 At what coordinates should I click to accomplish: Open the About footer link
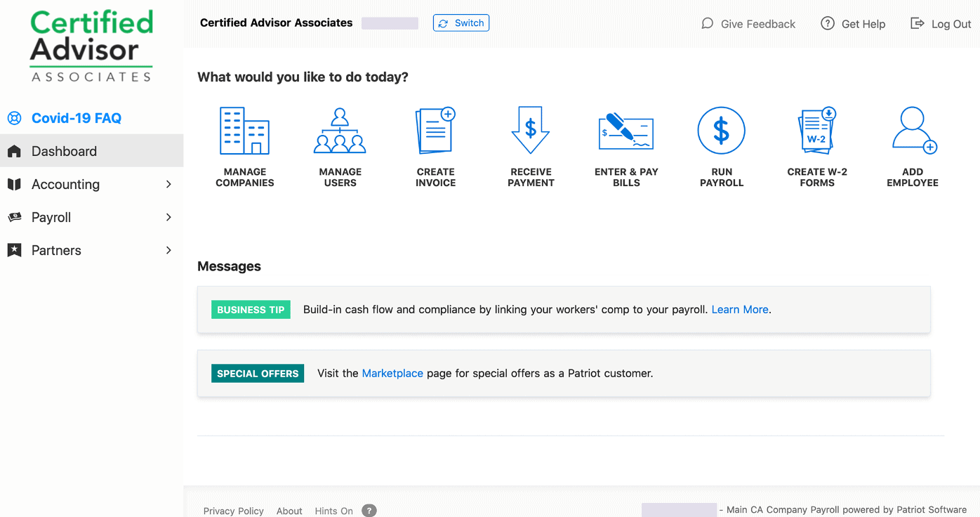pyautogui.click(x=289, y=511)
